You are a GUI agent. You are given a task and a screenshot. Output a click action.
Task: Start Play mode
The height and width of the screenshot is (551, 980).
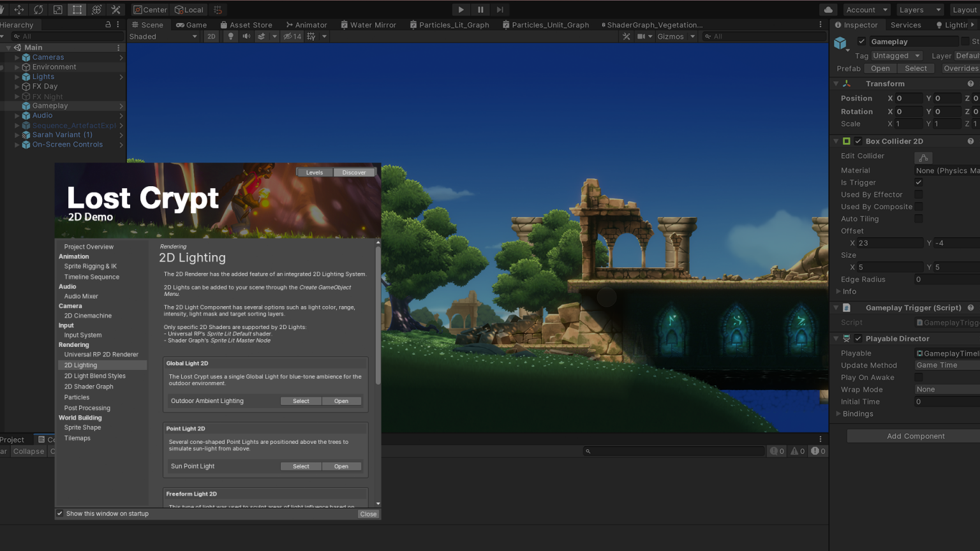click(x=461, y=10)
